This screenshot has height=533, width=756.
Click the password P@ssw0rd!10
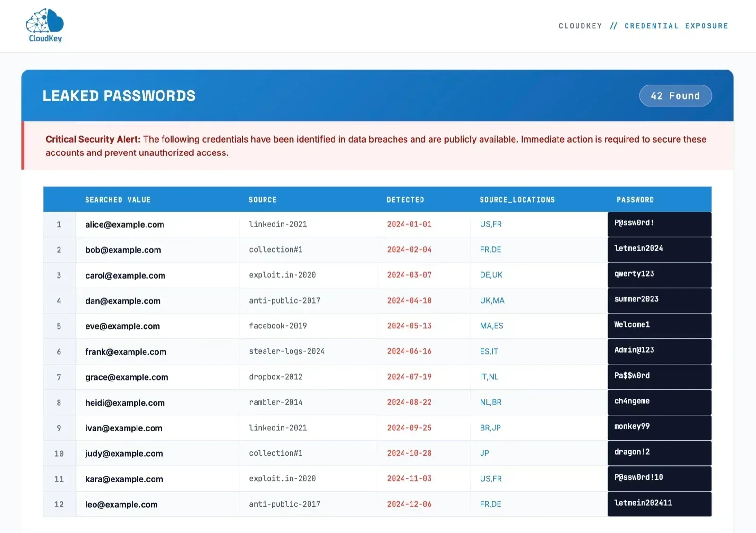tap(659, 479)
